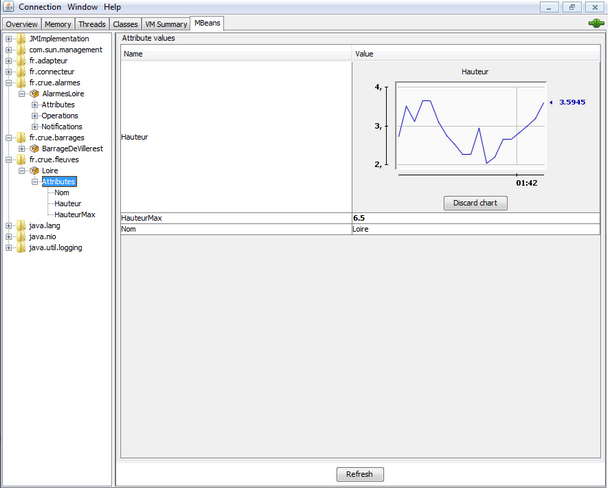Expand the com.sun.management tree node
608x488 pixels.
[x=8, y=49]
